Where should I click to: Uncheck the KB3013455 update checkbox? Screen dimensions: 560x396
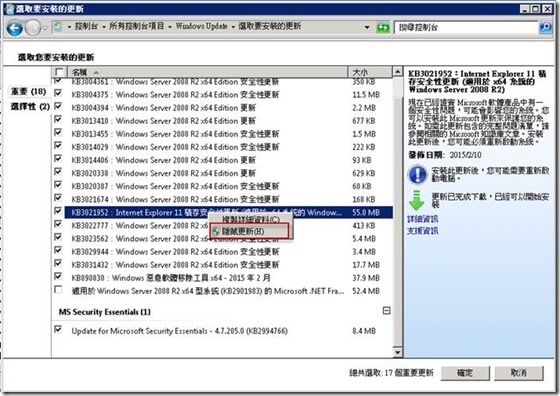pos(58,132)
